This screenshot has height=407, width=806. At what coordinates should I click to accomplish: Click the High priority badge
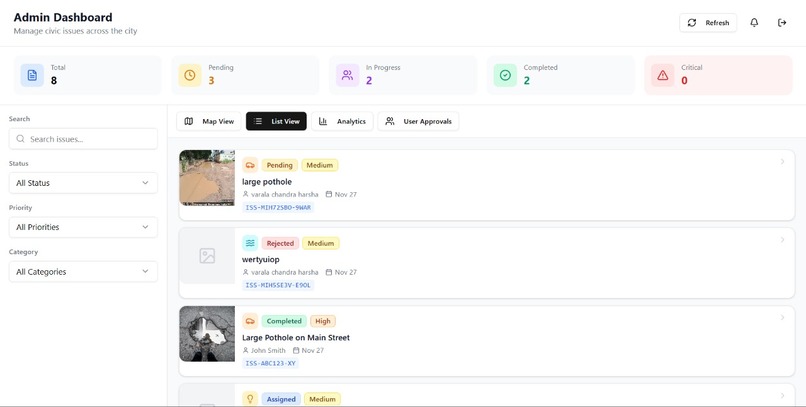(x=323, y=321)
